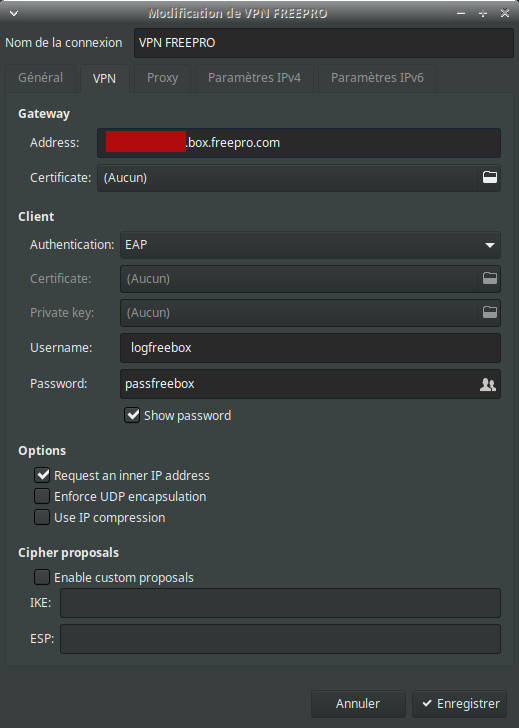Focus the Username field containing logfreebox

(310, 348)
